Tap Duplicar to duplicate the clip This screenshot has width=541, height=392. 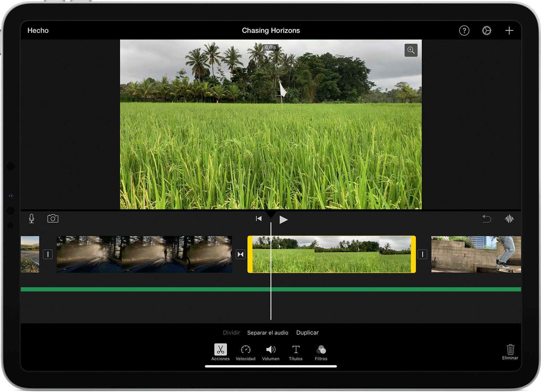tap(307, 333)
